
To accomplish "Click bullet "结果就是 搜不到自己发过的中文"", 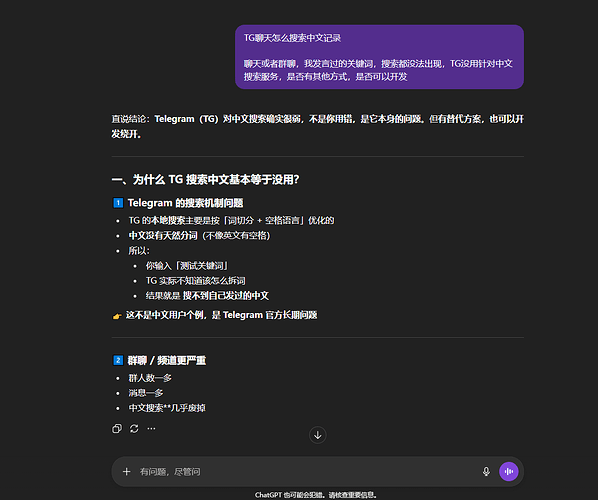I will [207, 296].
